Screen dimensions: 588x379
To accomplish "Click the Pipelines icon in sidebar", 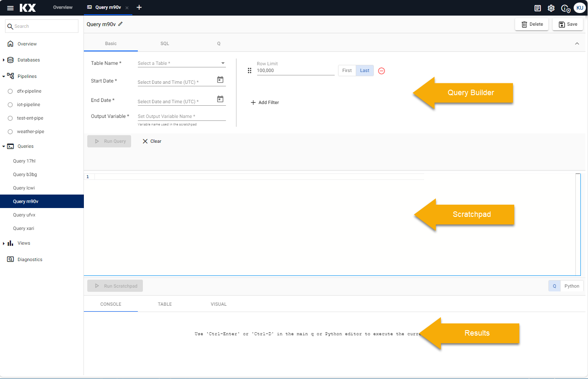I will coord(11,76).
